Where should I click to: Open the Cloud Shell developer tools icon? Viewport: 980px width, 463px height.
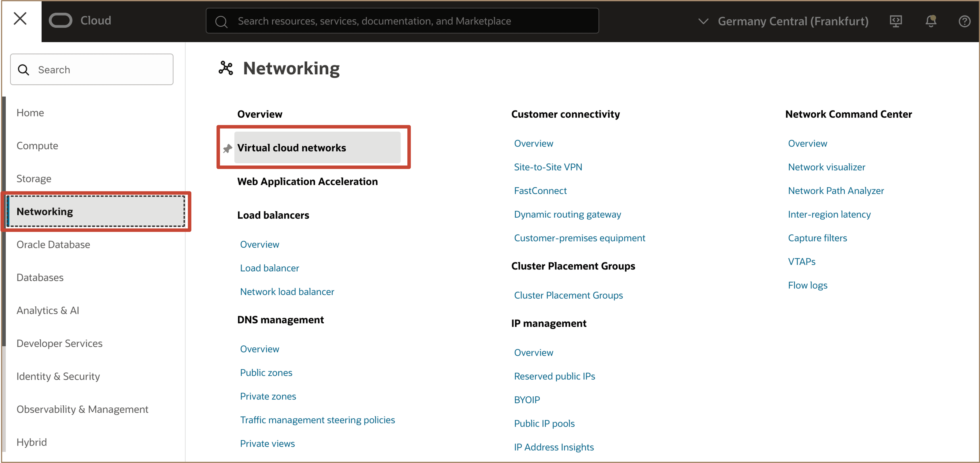pyautogui.click(x=896, y=21)
